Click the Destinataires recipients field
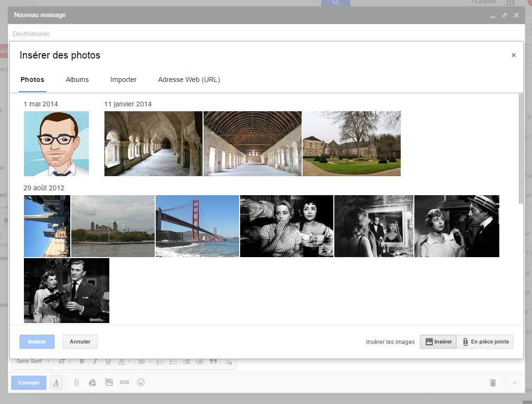This screenshot has width=532, height=404. point(266,34)
